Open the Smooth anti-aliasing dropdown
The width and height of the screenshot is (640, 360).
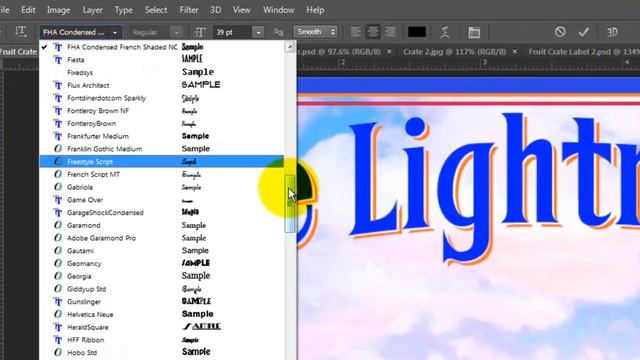coord(315,32)
